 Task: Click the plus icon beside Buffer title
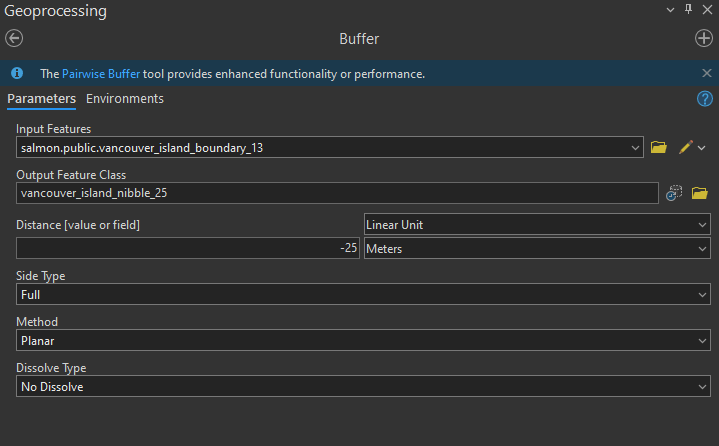click(x=704, y=39)
